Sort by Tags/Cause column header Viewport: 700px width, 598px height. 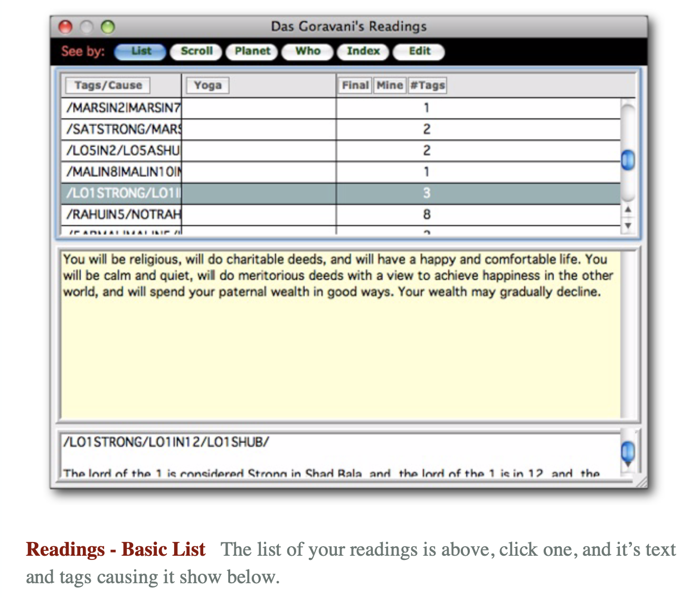tap(108, 86)
